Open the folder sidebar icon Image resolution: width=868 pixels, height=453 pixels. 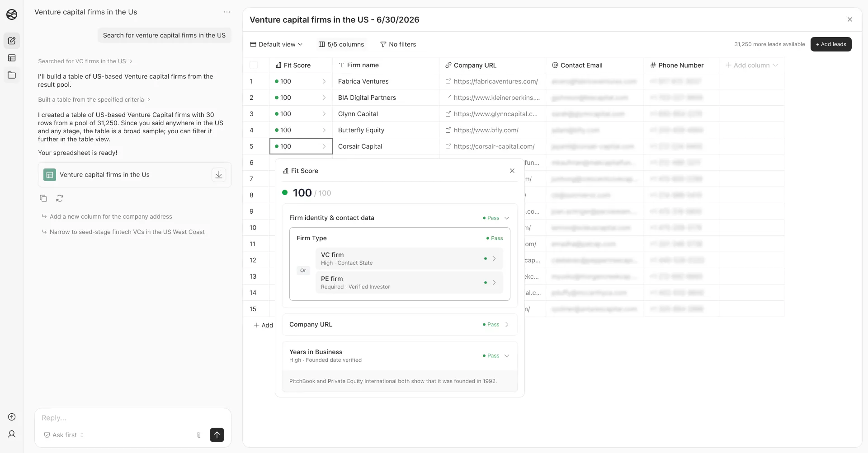click(12, 75)
